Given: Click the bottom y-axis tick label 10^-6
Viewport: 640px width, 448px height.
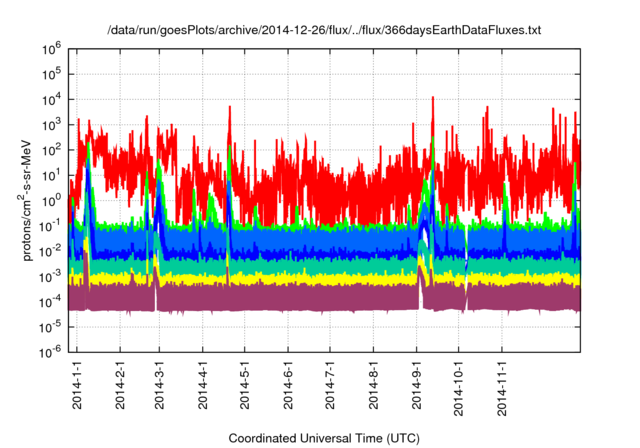Looking at the screenshot, I should [x=51, y=350].
